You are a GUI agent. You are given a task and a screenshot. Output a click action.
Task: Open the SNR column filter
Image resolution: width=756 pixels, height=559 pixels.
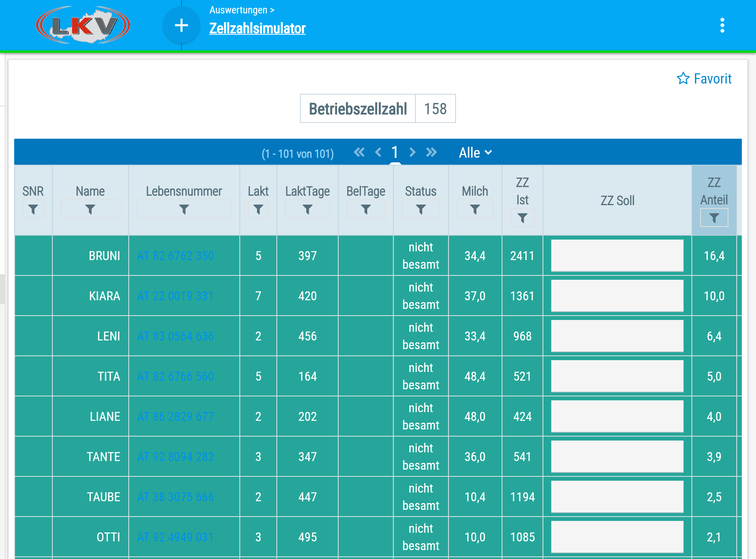(x=33, y=209)
